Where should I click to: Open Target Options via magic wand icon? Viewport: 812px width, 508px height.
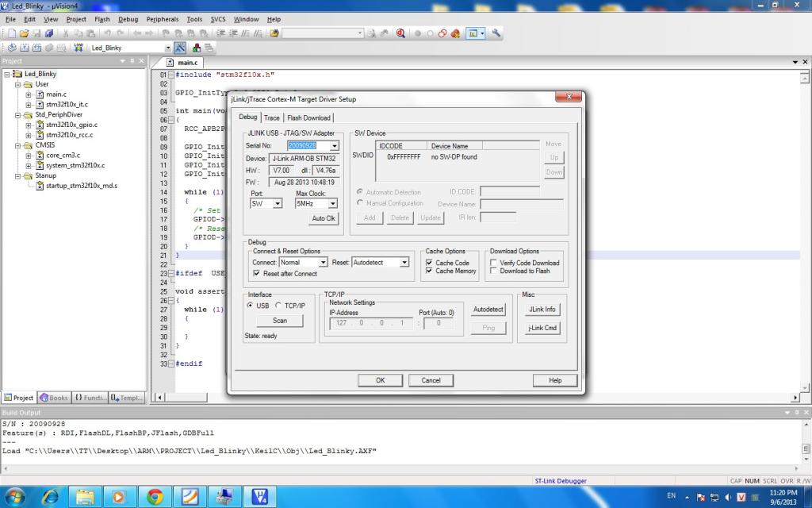coord(180,48)
